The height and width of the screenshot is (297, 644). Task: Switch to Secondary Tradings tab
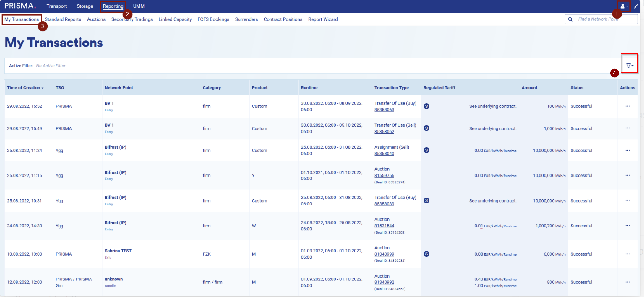pyautogui.click(x=132, y=19)
